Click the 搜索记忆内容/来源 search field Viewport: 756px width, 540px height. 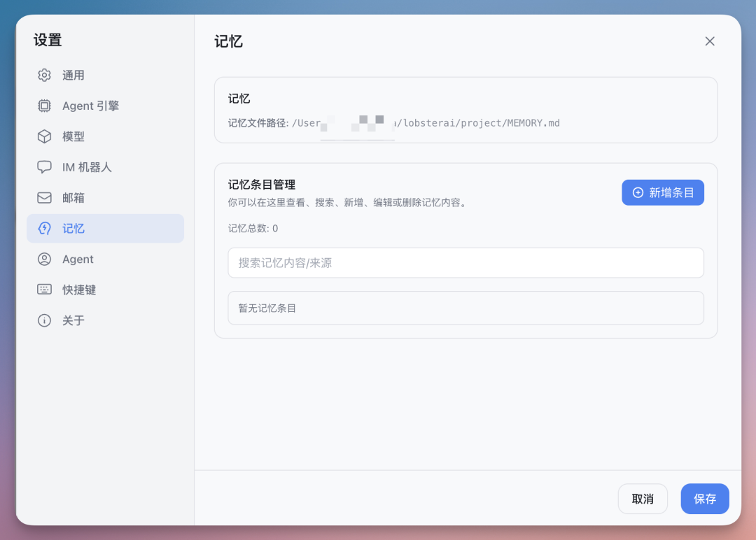(x=465, y=263)
